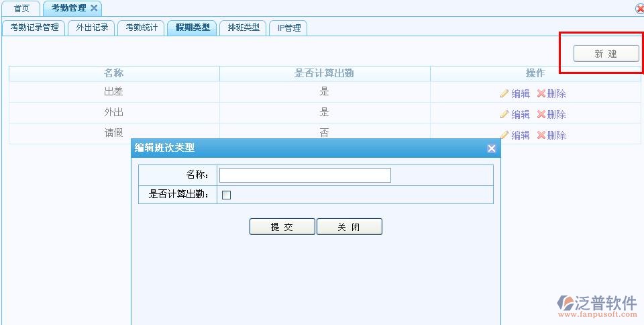Go to the IP管理 sub-tab
The image size is (644, 325).
[288, 28]
